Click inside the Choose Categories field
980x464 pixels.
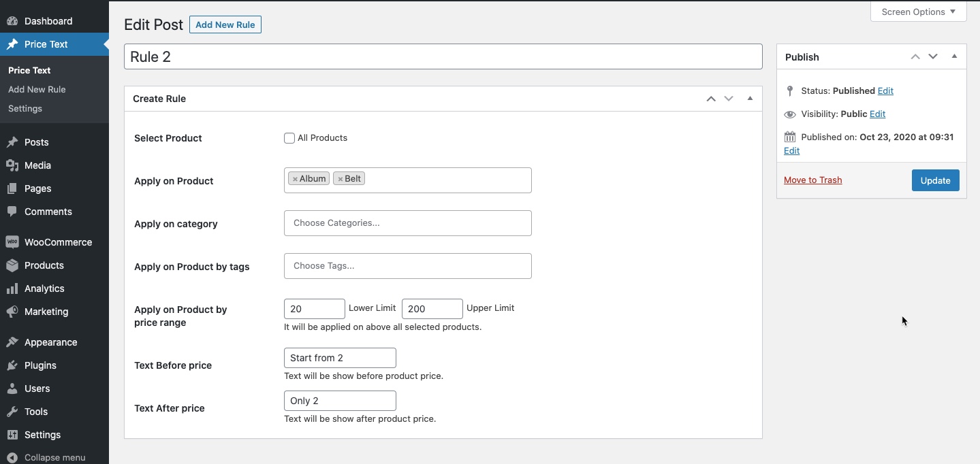click(407, 223)
